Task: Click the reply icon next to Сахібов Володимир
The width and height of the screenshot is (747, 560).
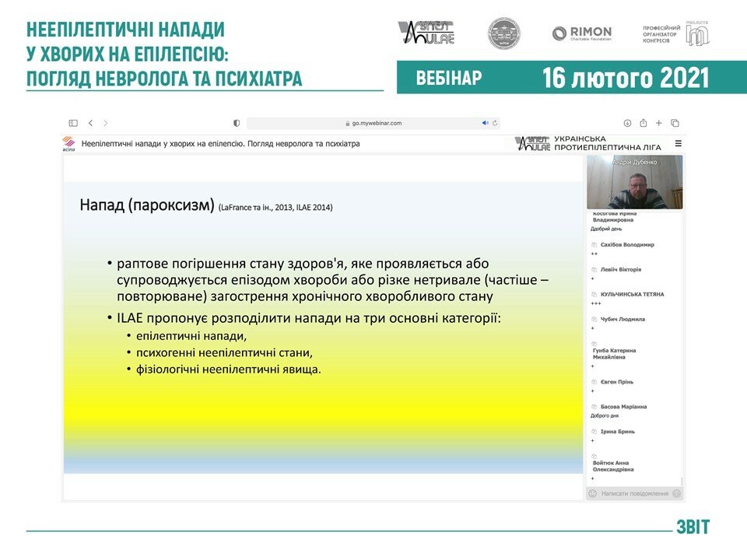Action: (594, 245)
